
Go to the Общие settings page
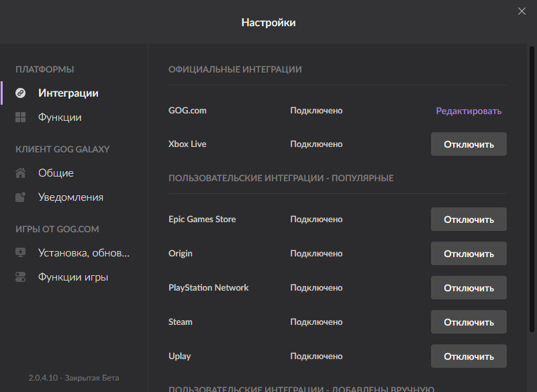(56, 173)
